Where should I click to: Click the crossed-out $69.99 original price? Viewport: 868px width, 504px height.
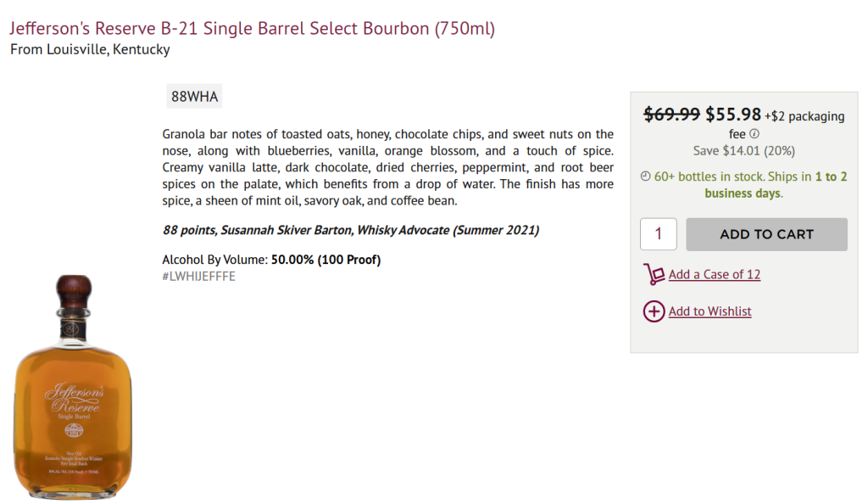pyautogui.click(x=672, y=115)
